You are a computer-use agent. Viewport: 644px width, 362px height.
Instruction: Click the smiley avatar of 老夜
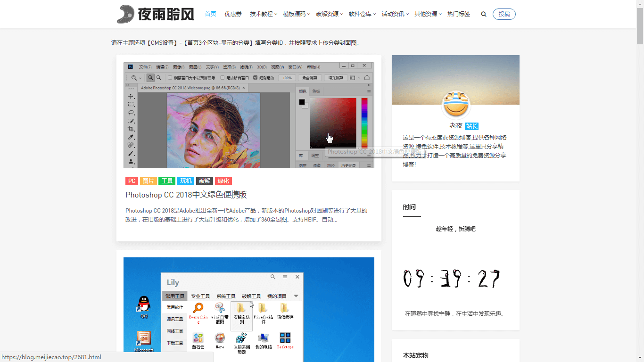(x=456, y=105)
